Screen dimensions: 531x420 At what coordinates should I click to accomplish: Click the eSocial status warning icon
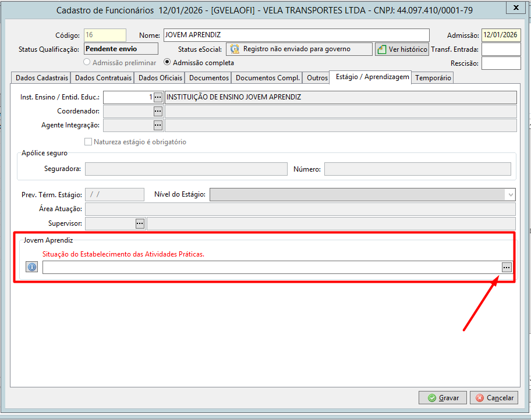[235, 49]
